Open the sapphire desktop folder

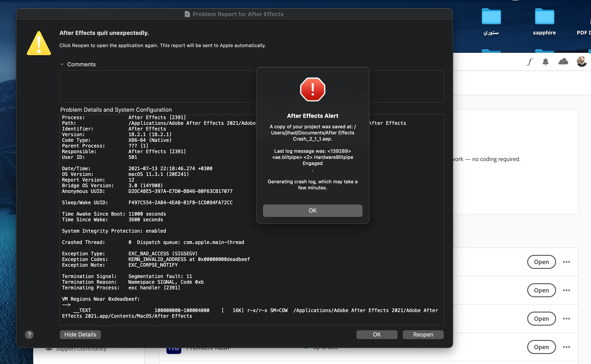pyautogui.click(x=544, y=17)
